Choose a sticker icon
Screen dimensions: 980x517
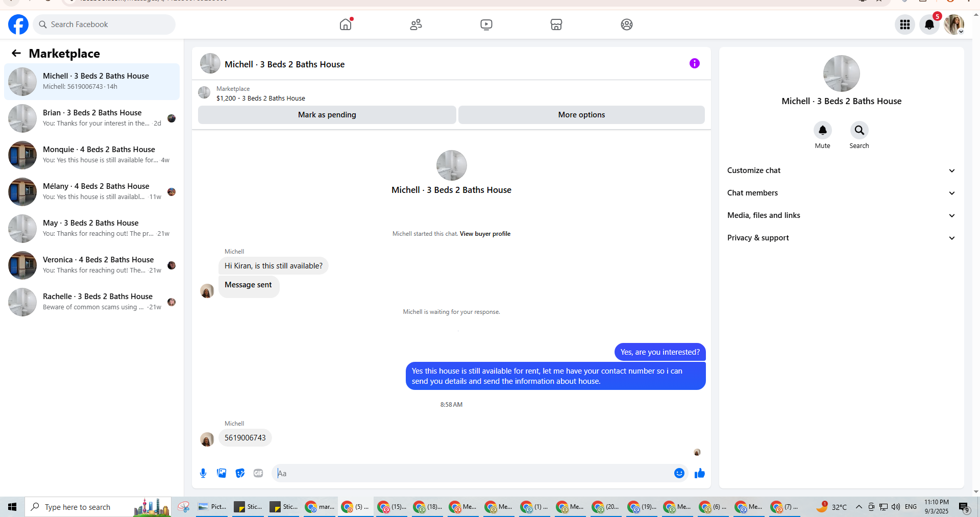tap(240, 473)
